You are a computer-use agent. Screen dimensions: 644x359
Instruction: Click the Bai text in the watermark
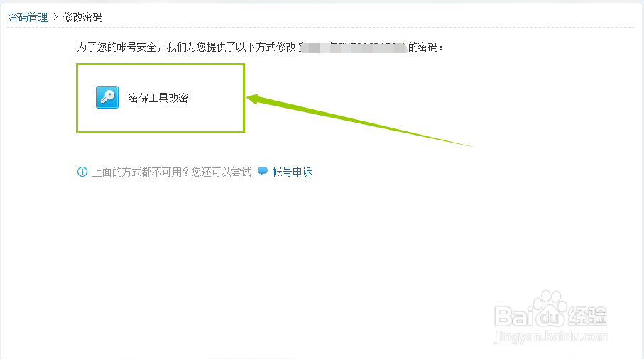[x=513, y=316]
